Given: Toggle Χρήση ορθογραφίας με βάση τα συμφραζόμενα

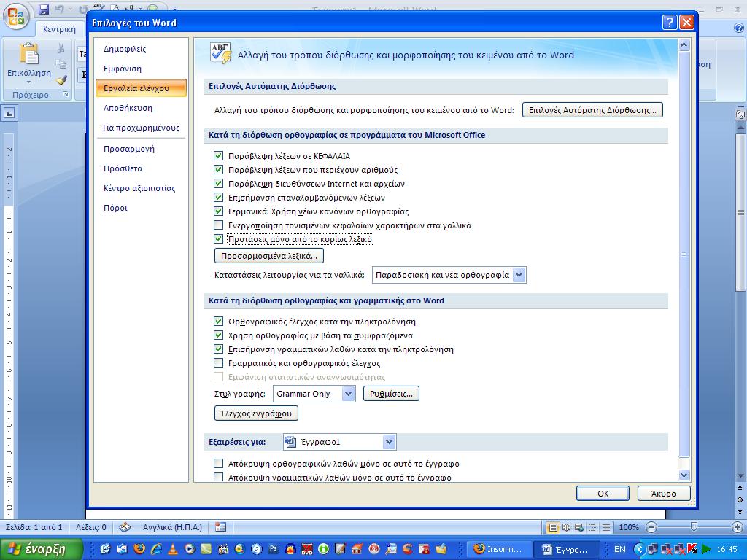Looking at the screenshot, I should (218, 335).
